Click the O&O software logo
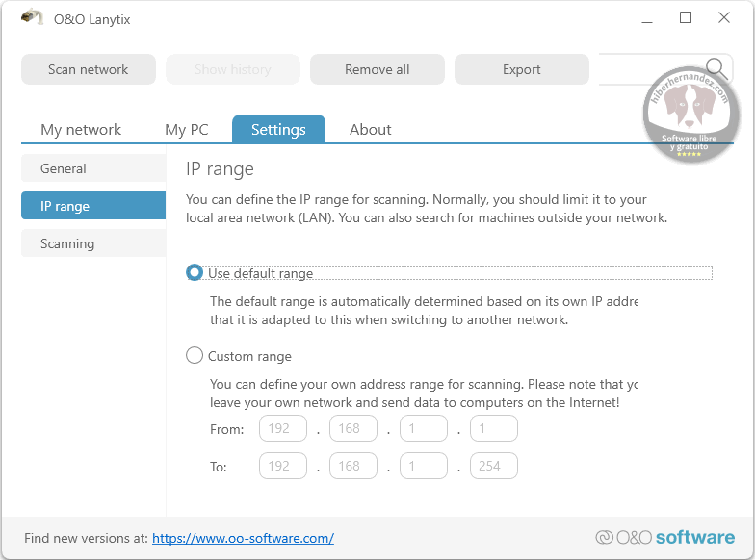The height and width of the screenshot is (560, 755). [x=664, y=537]
